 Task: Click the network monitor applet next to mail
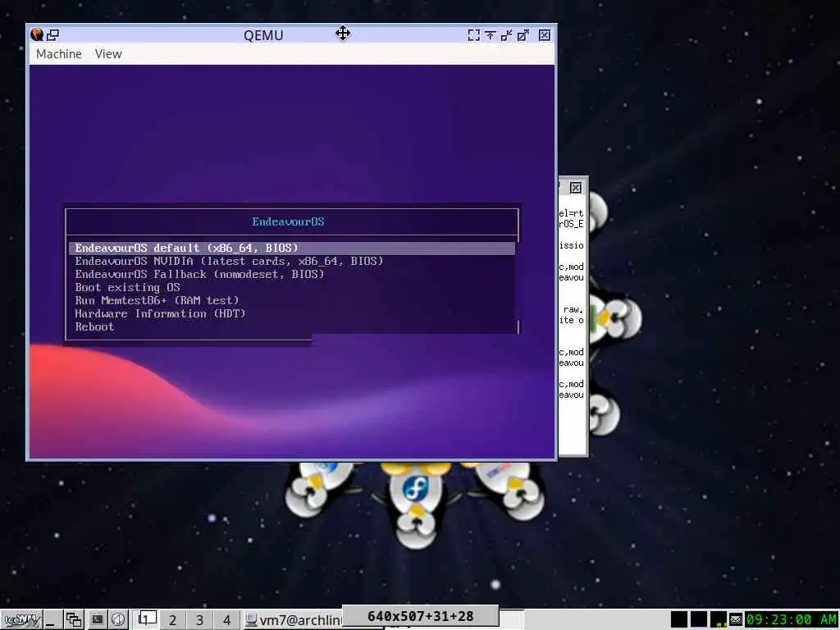coord(718,620)
